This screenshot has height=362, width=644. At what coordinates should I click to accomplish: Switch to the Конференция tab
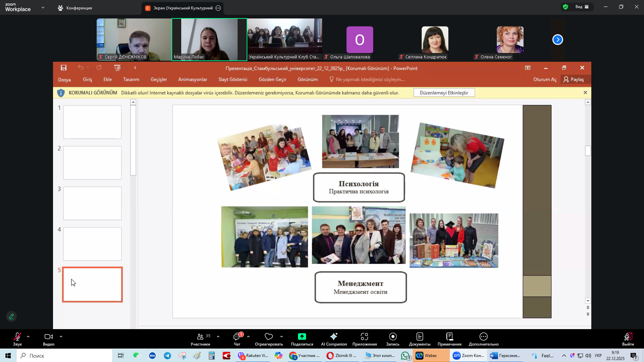(x=75, y=8)
